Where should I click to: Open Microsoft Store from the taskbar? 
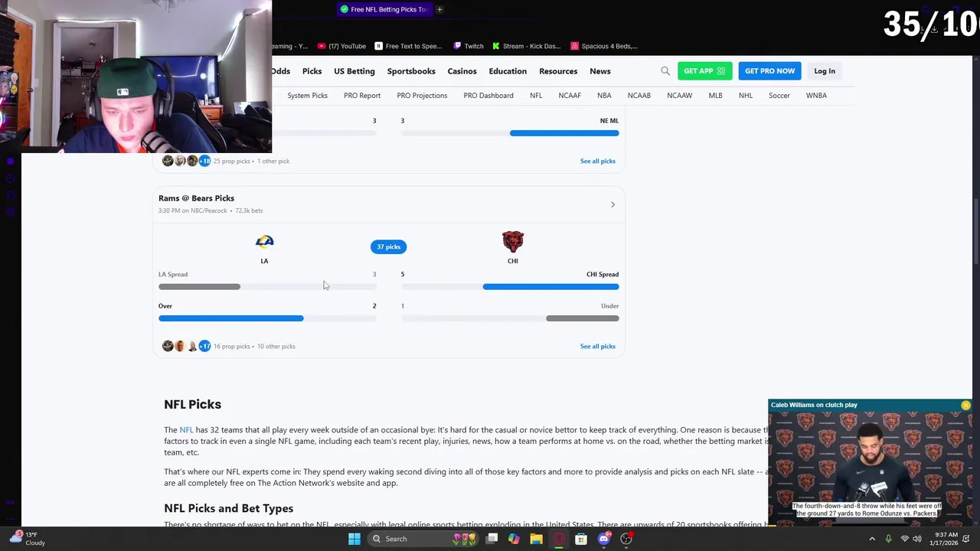coord(581,539)
